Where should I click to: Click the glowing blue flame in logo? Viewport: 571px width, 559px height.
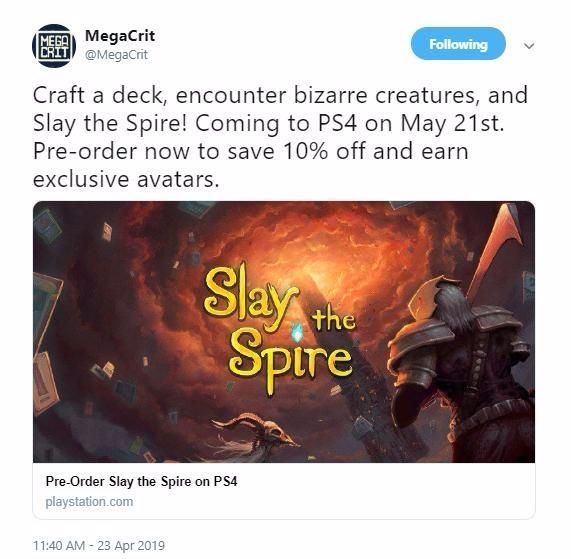tap(298, 332)
